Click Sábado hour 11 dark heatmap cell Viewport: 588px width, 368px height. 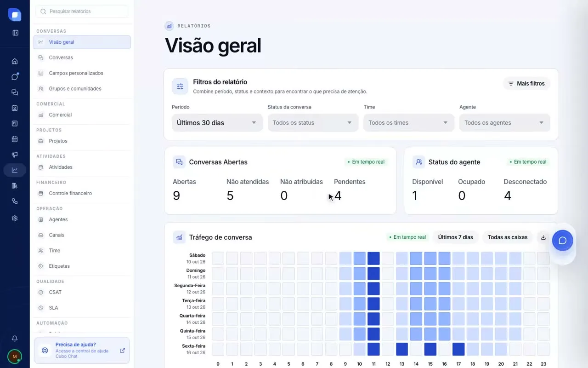click(373, 258)
